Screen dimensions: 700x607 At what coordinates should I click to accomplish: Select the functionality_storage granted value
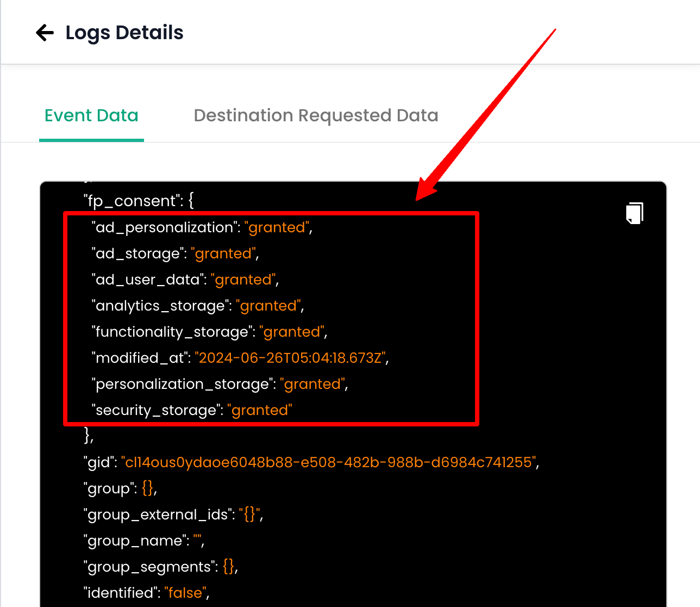tap(292, 332)
